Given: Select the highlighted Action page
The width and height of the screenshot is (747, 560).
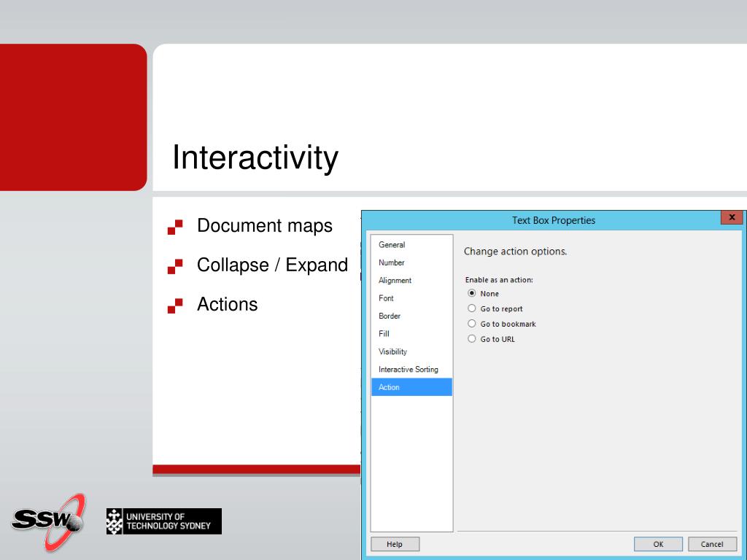Looking at the screenshot, I should [411, 387].
